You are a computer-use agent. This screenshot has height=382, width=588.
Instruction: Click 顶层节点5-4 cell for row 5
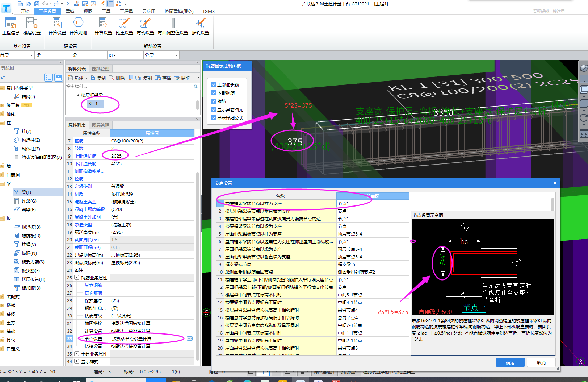tap(373, 234)
